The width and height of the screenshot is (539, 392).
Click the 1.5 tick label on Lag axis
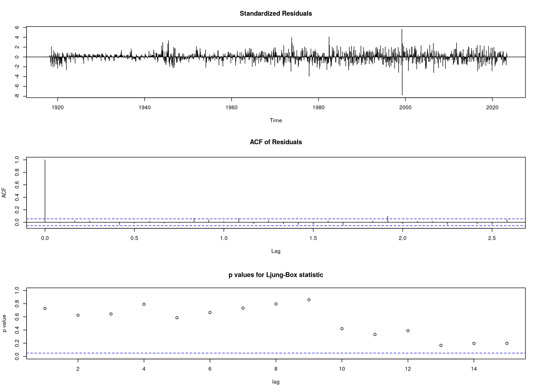point(313,238)
